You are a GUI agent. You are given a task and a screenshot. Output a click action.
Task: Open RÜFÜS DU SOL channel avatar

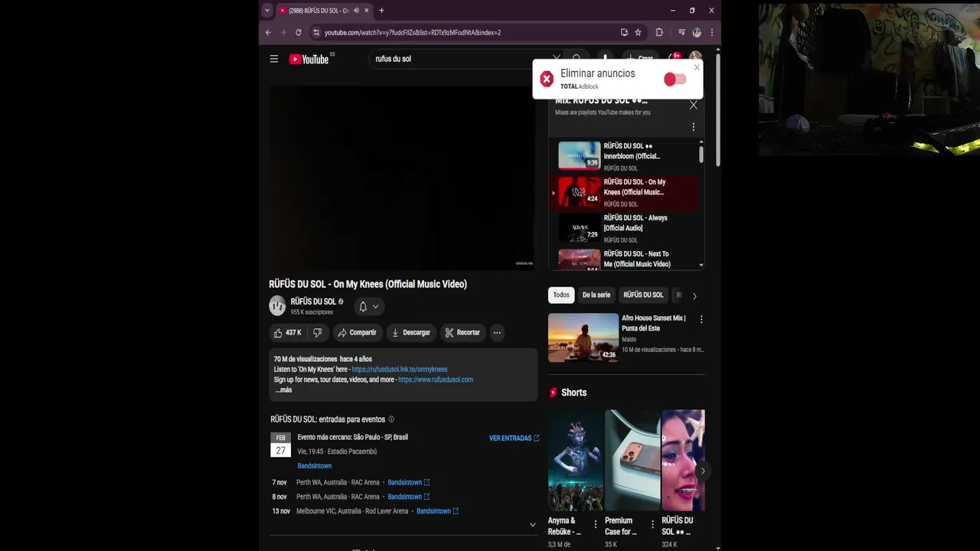277,306
